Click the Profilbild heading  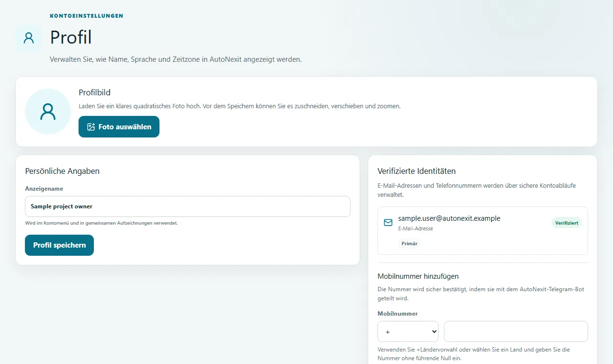point(95,92)
